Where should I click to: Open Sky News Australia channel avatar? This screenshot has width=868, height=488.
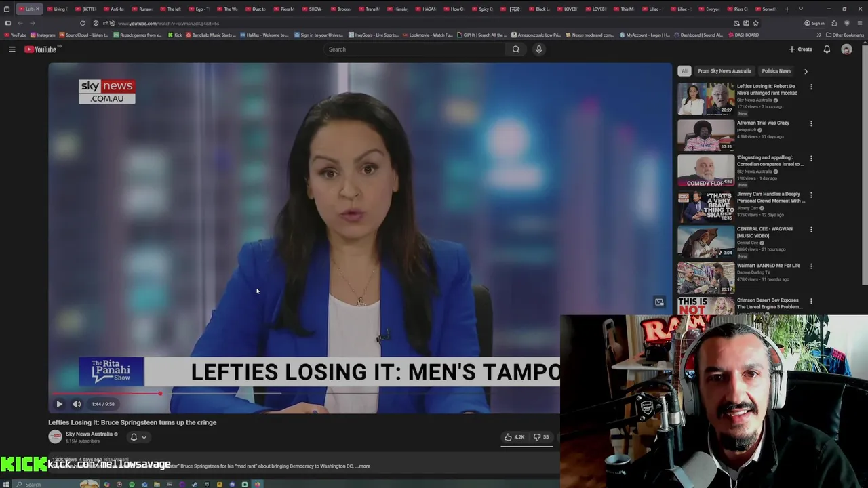(x=55, y=437)
